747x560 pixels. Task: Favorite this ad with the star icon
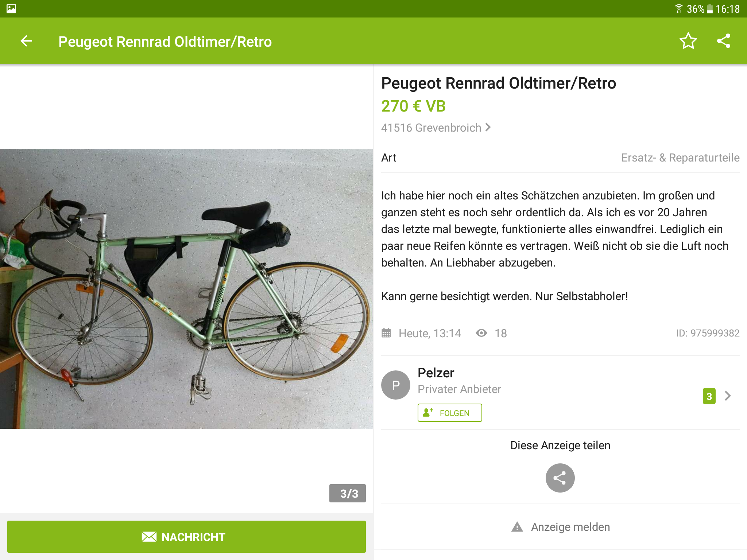coord(688,41)
